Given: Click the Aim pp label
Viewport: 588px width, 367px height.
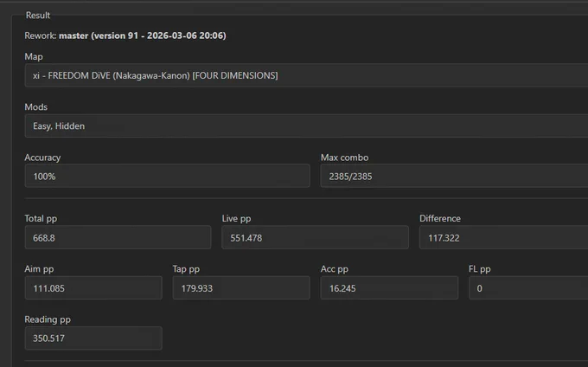Looking at the screenshot, I should click(39, 269).
